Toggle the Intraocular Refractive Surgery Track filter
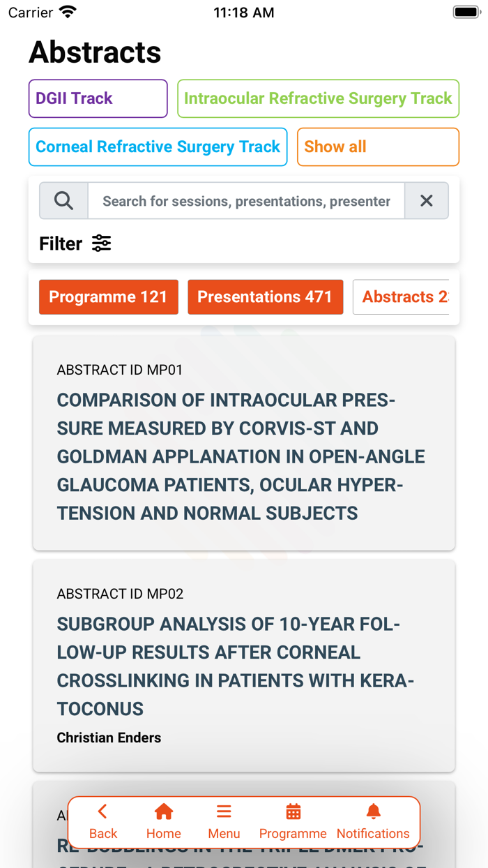The height and width of the screenshot is (868, 488). coord(318,98)
